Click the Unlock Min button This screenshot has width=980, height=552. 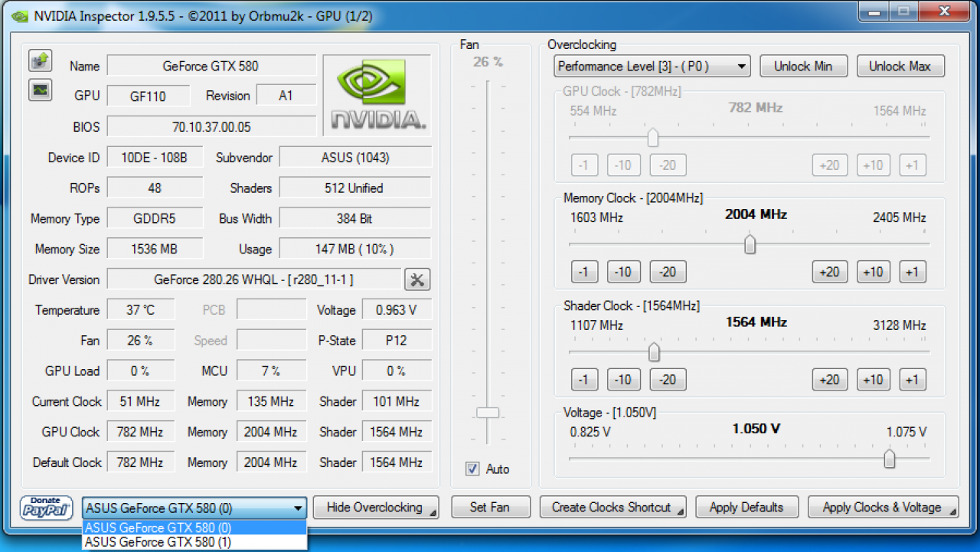(x=803, y=66)
